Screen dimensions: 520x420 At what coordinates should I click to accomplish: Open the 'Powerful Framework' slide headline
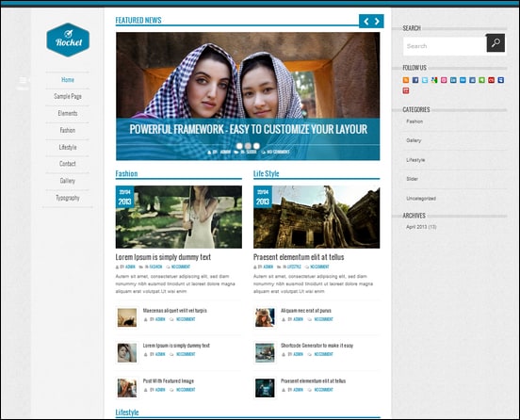click(x=248, y=129)
